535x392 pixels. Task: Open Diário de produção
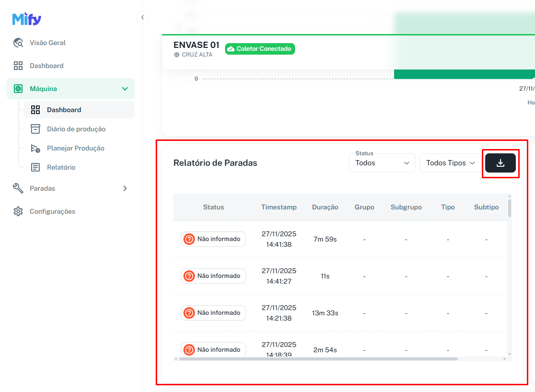coord(76,129)
